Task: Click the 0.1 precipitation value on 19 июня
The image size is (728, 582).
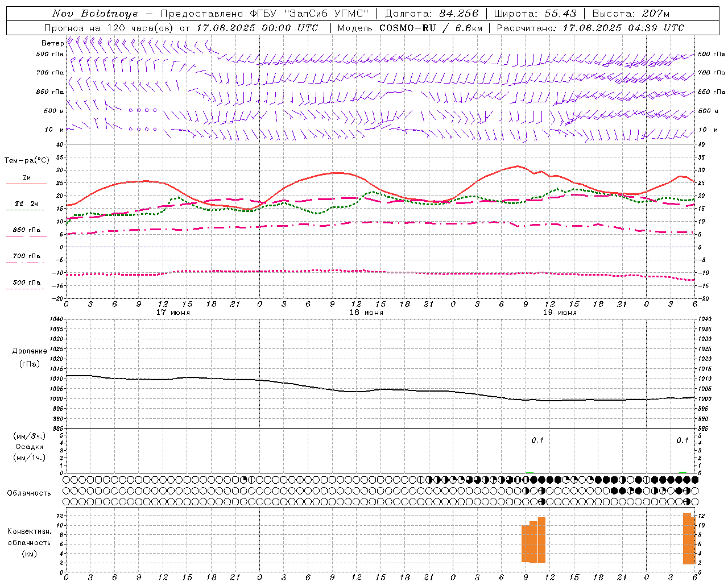Action: [x=537, y=440]
